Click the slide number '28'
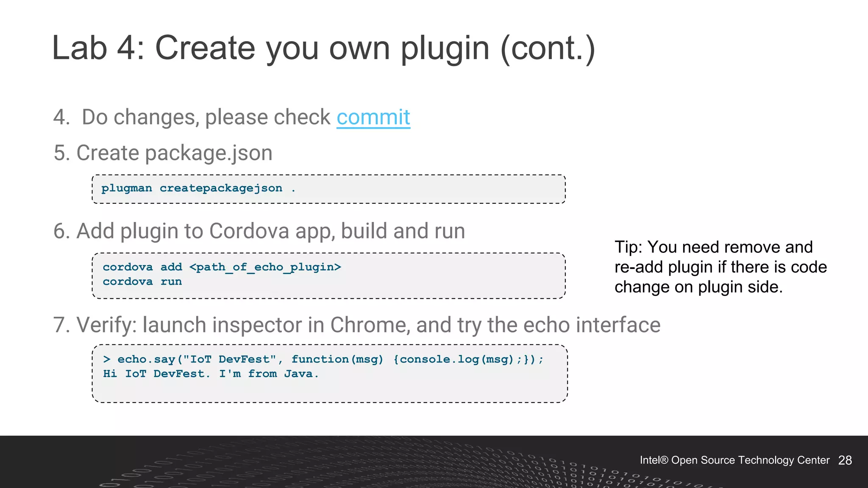868x488 pixels. (845, 460)
